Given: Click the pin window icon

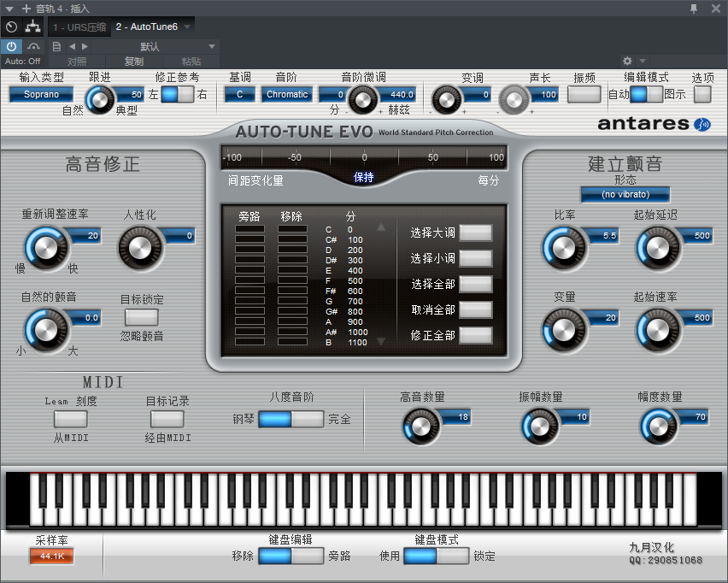Looking at the screenshot, I should 694,9.
